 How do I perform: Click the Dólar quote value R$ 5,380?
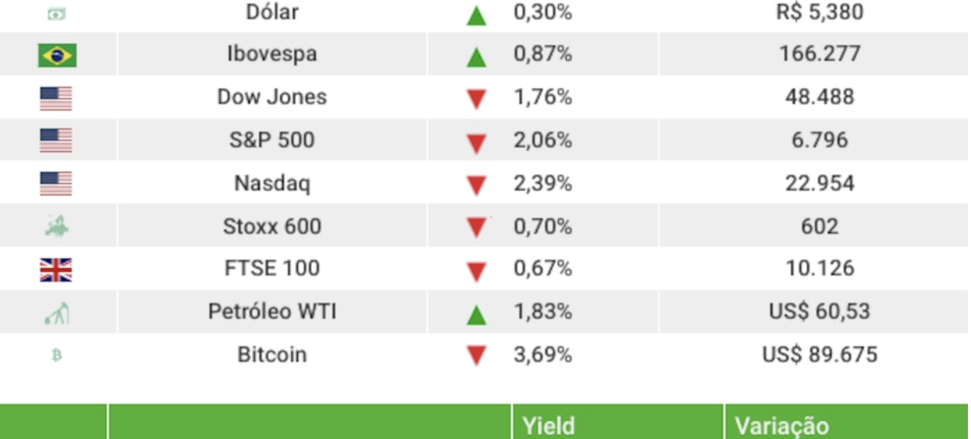pyautogui.click(x=819, y=13)
